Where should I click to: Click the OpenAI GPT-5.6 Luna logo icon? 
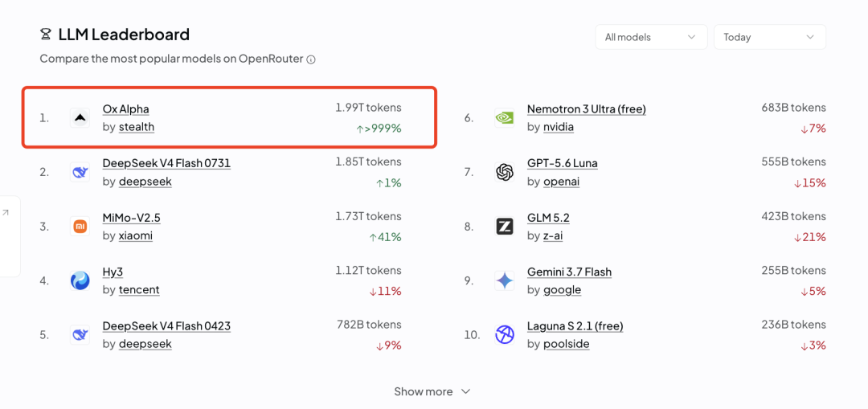(504, 172)
